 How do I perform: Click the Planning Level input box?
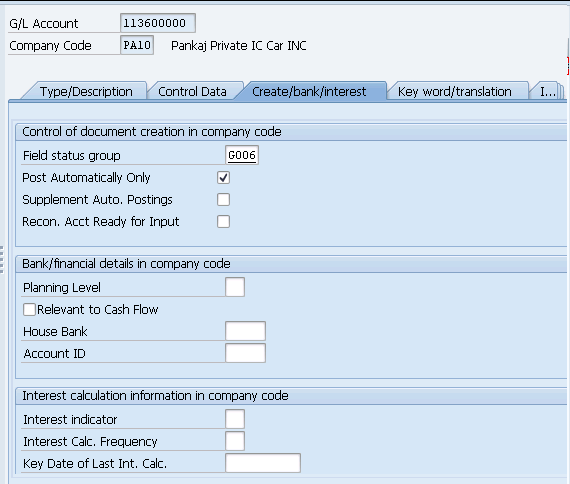235,287
